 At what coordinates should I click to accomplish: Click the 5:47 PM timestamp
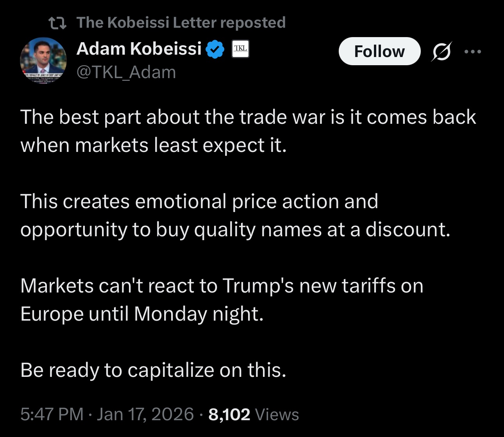pos(52,414)
